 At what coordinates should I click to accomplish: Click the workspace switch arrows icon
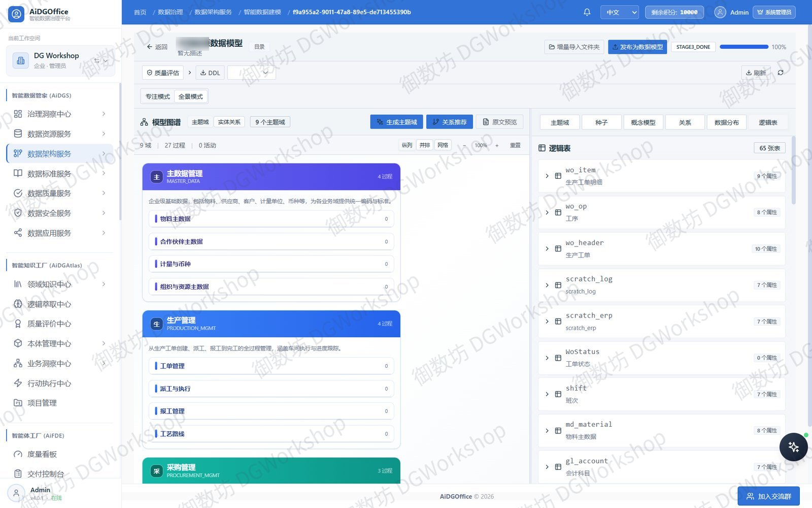96,60
